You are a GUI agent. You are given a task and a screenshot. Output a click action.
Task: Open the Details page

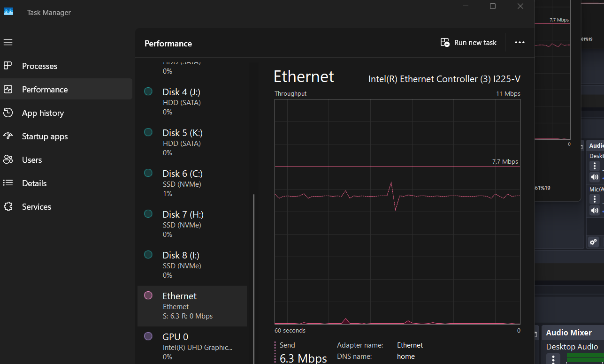(66, 183)
